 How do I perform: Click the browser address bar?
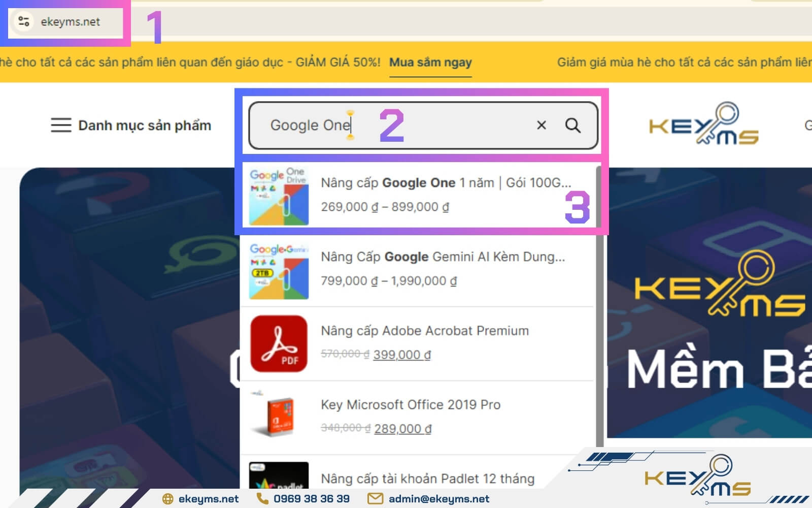[x=76, y=21]
